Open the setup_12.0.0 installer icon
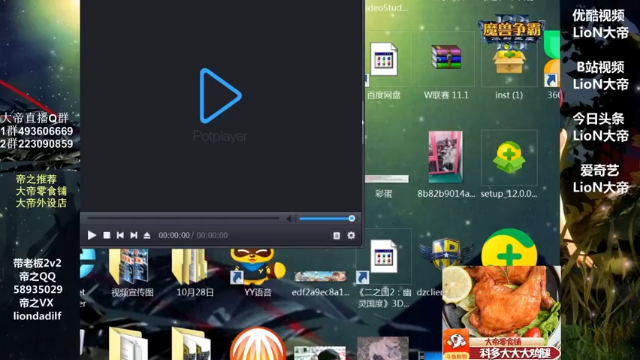This screenshot has width=640, height=360. point(509,164)
